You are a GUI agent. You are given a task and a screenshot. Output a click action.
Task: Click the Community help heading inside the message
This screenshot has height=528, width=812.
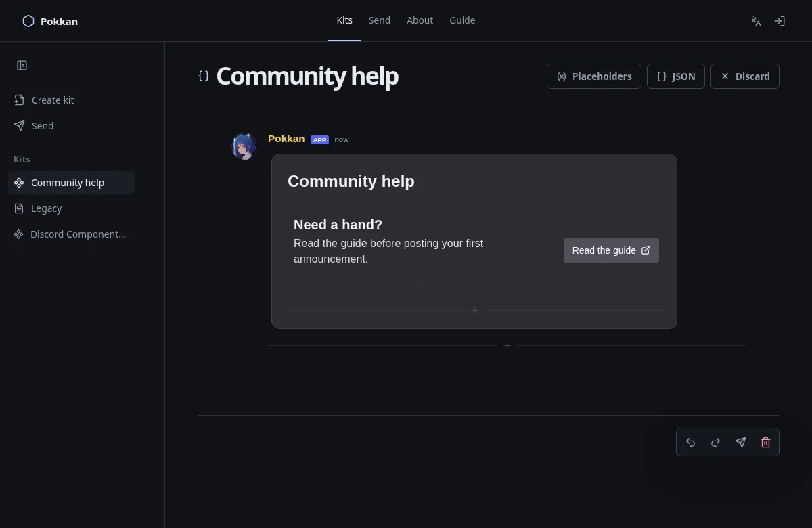pos(351,181)
